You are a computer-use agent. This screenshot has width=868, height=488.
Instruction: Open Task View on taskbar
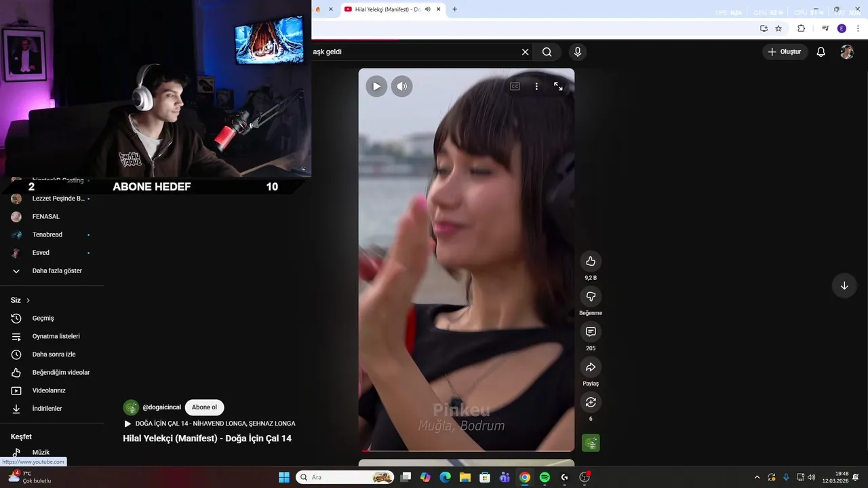click(406, 477)
